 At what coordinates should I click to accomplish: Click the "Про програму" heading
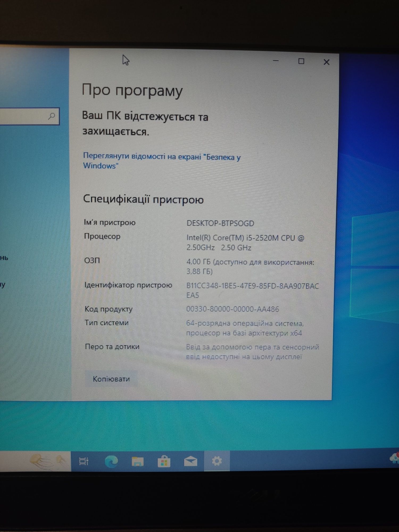[x=132, y=91]
